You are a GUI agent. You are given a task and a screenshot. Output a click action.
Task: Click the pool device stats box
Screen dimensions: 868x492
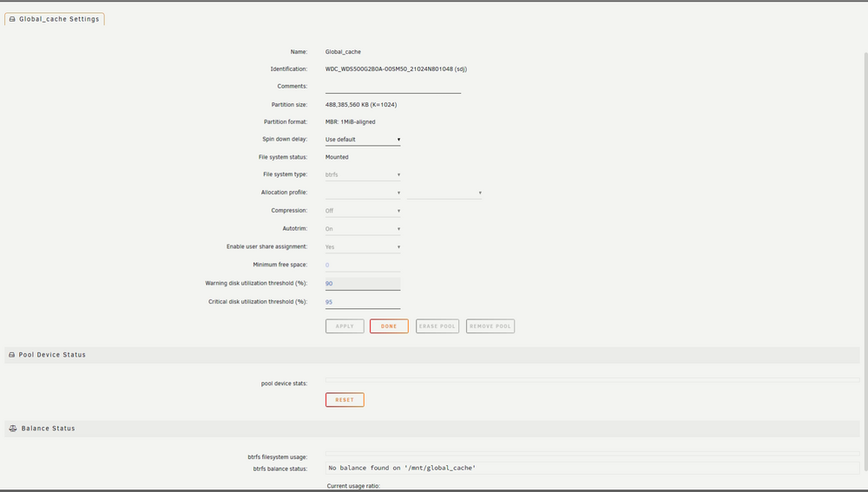592,380
